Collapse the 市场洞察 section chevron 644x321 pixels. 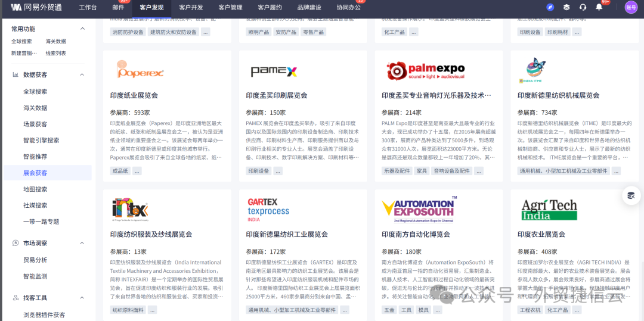(82, 243)
